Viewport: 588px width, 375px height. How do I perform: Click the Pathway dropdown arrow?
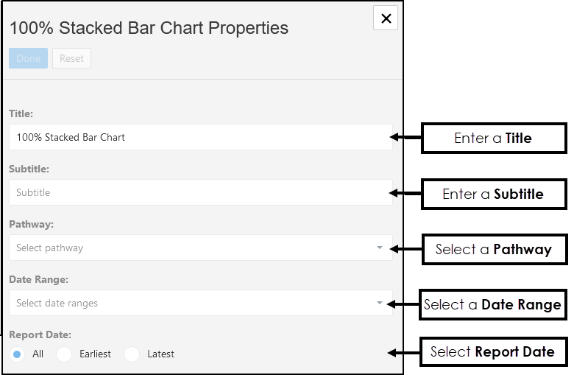380,248
